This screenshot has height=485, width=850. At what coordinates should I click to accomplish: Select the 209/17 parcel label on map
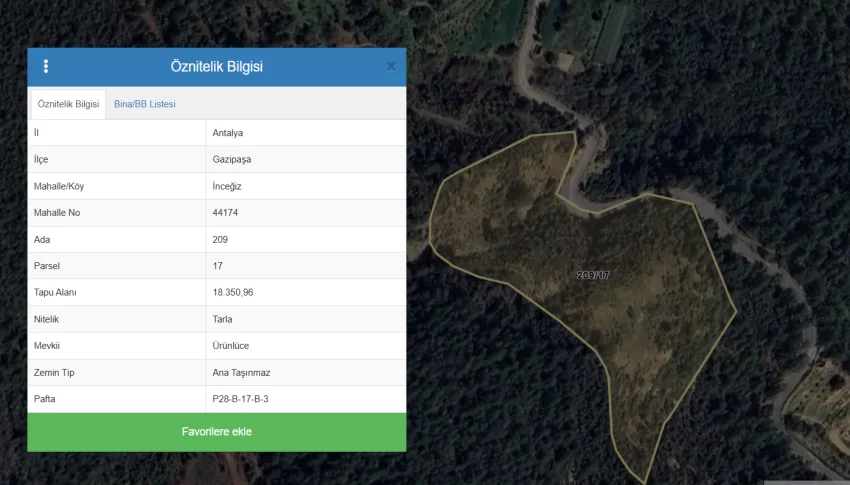593,275
